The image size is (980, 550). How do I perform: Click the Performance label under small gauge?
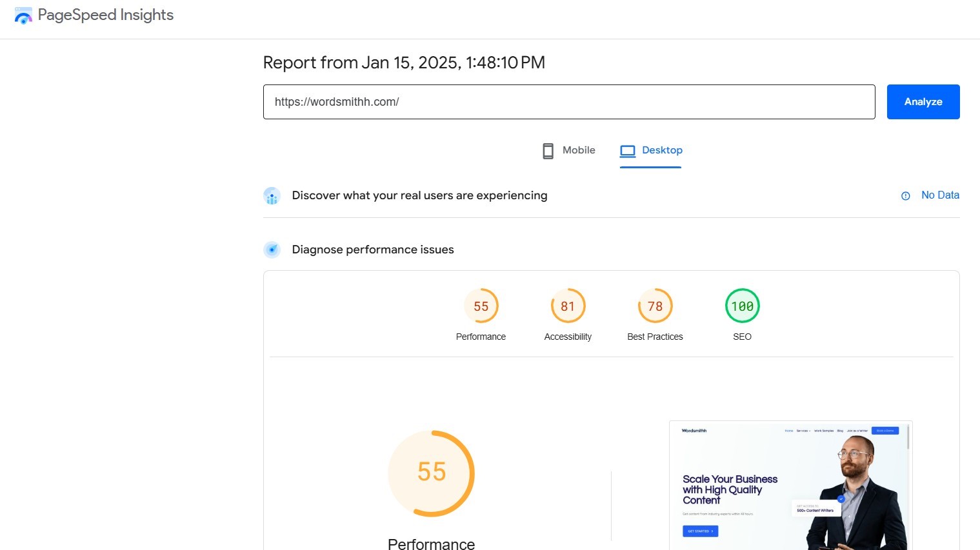click(481, 337)
